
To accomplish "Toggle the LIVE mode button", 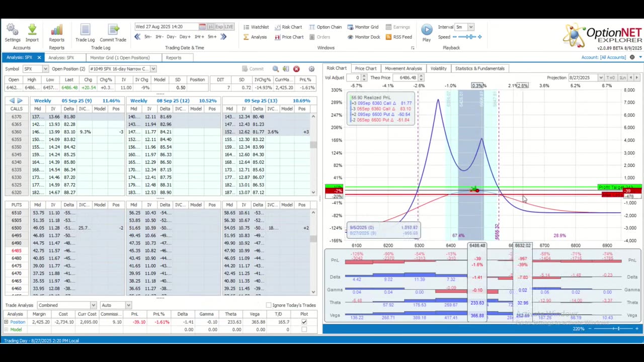I will coord(229,27).
